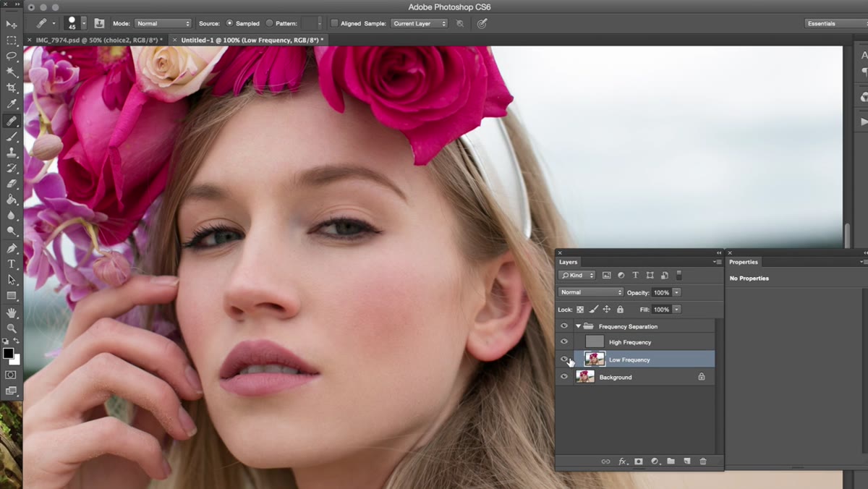This screenshot has height=489, width=868.
Task: Open the Kind filter dropdown
Action: point(577,276)
